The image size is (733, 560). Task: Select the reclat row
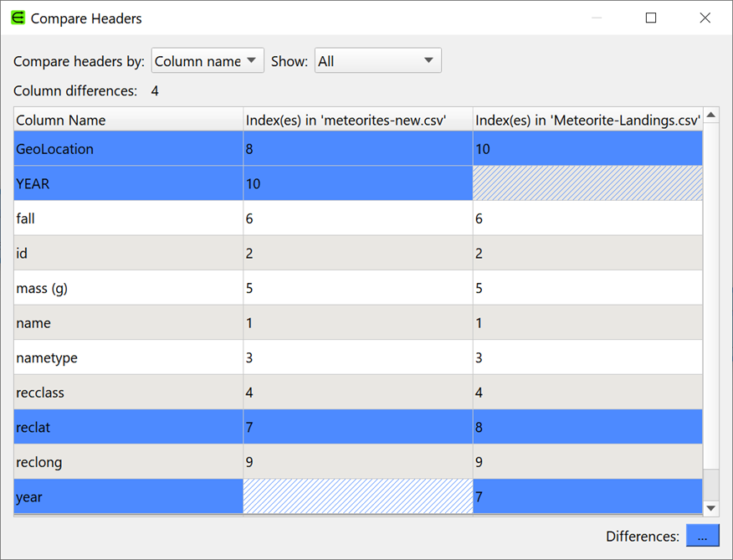point(127,427)
